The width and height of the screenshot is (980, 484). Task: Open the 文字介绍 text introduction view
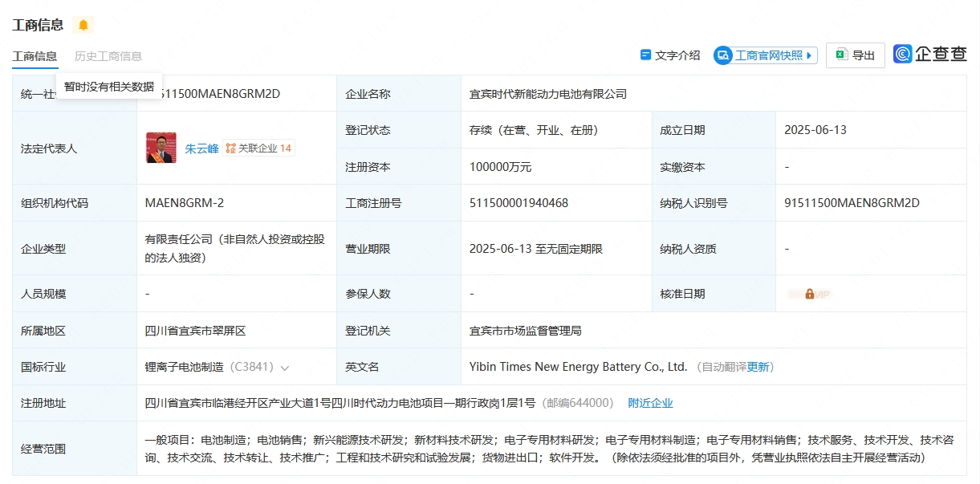pyautogui.click(x=670, y=55)
